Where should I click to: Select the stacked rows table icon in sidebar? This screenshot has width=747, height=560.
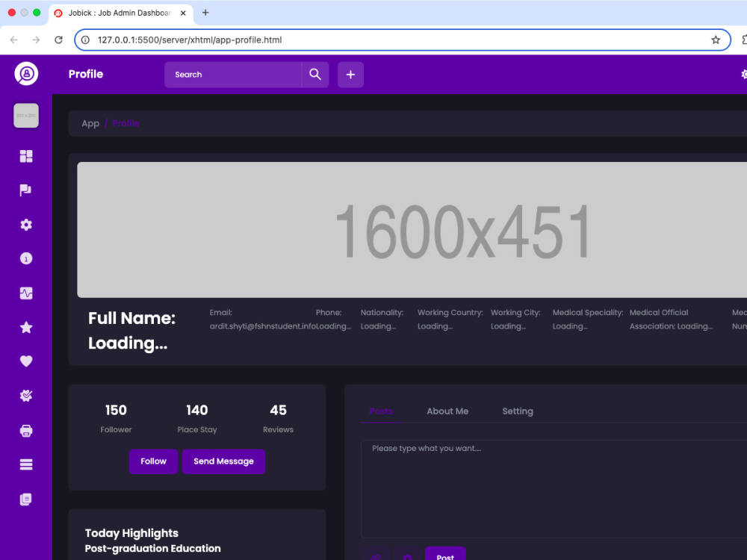tap(26, 464)
